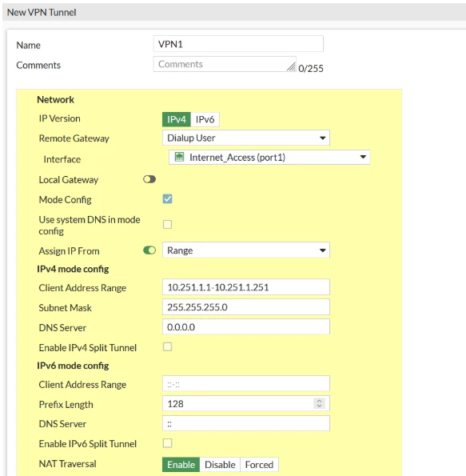The image size is (466, 476).
Task: Click the IPv6 DNS Server field
Action: pos(246,423)
